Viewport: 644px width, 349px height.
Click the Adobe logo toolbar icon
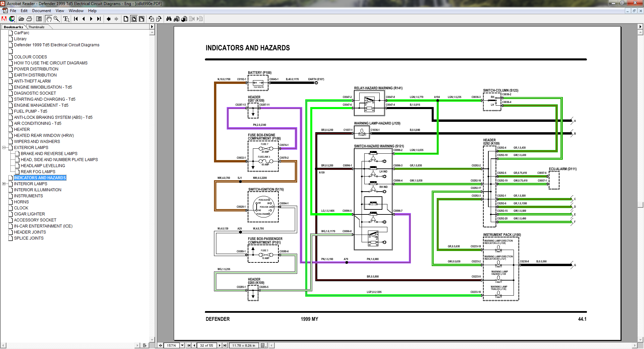[x=4, y=19]
